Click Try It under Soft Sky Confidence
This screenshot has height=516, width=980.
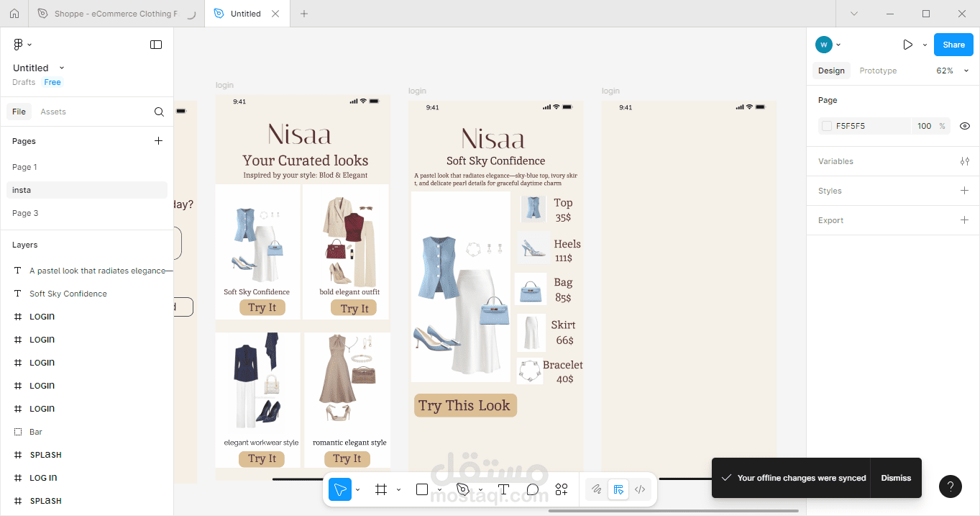pos(262,307)
